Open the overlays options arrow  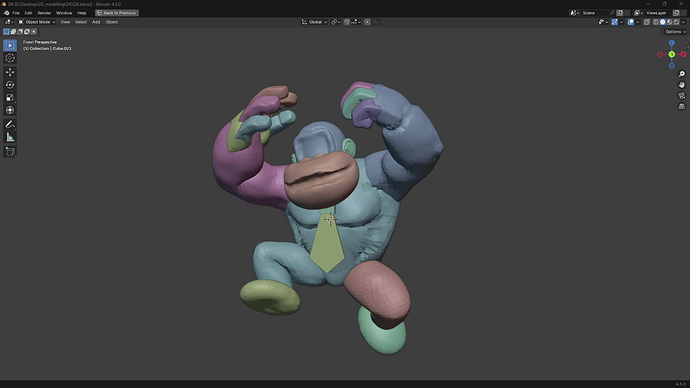(x=638, y=22)
